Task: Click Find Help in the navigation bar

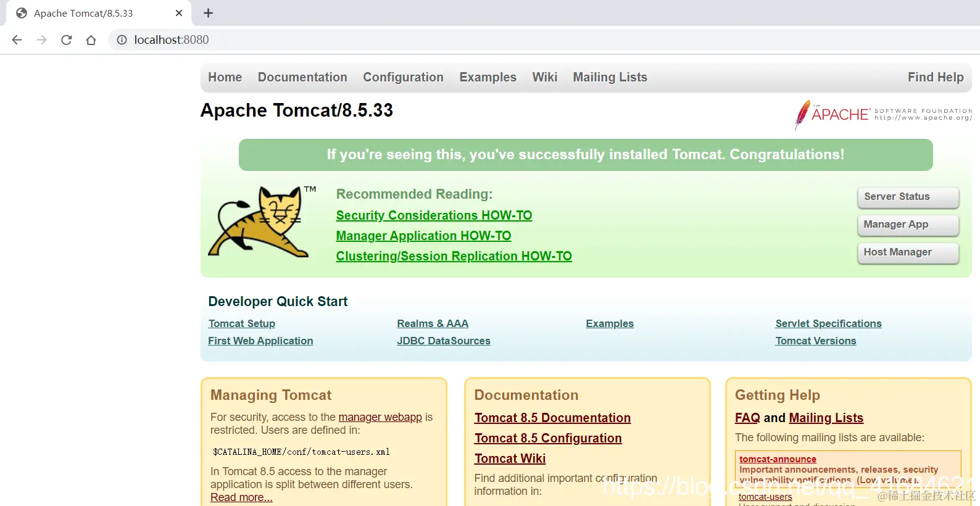Action: coord(936,77)
